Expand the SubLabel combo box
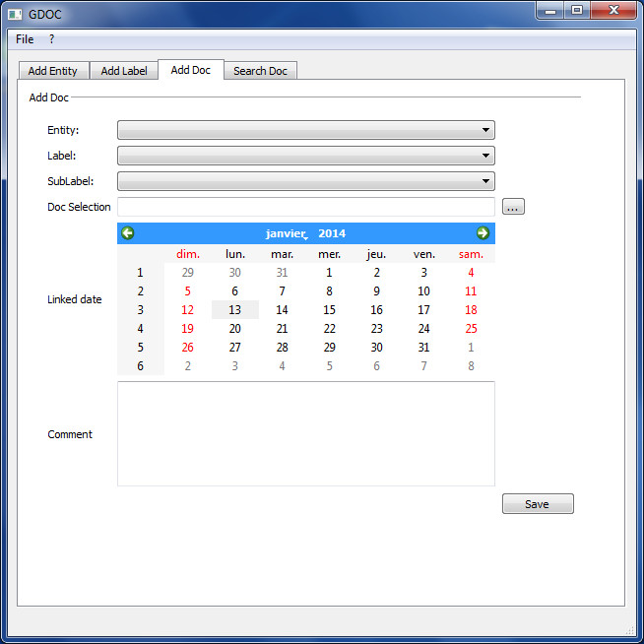This screenshot has width=644, height=644. coord(306,181)
